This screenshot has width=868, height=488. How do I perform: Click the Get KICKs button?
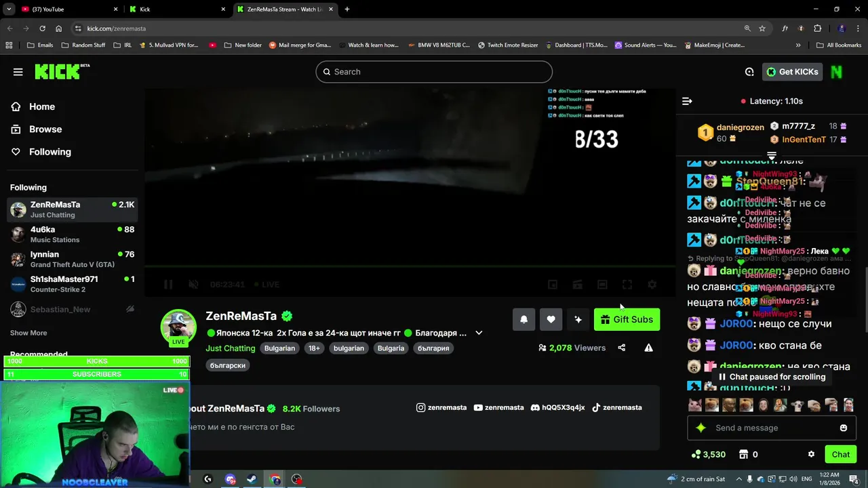tap(791, 72)
